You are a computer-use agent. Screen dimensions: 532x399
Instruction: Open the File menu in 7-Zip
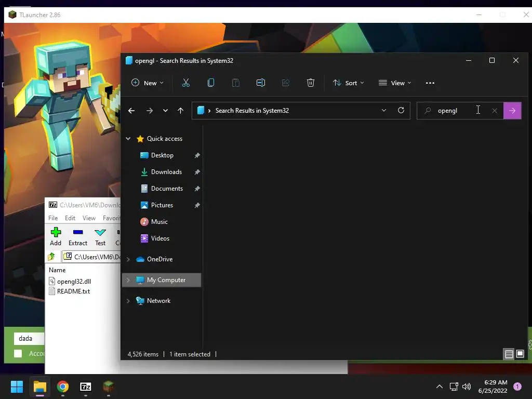(x=53, y=218)
